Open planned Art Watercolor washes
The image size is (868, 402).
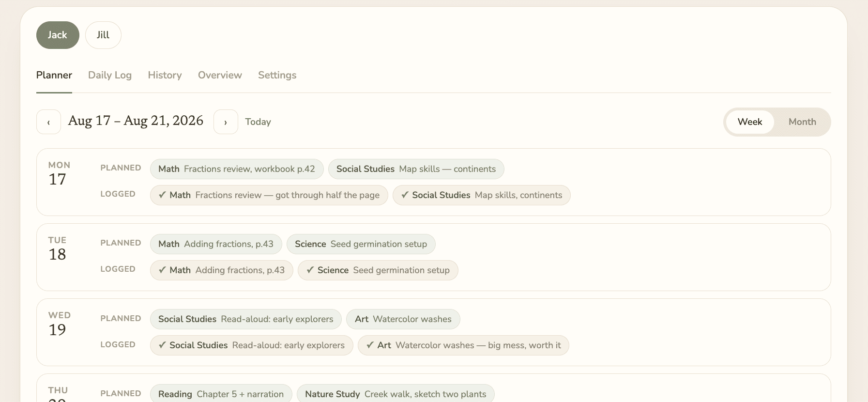403,319
